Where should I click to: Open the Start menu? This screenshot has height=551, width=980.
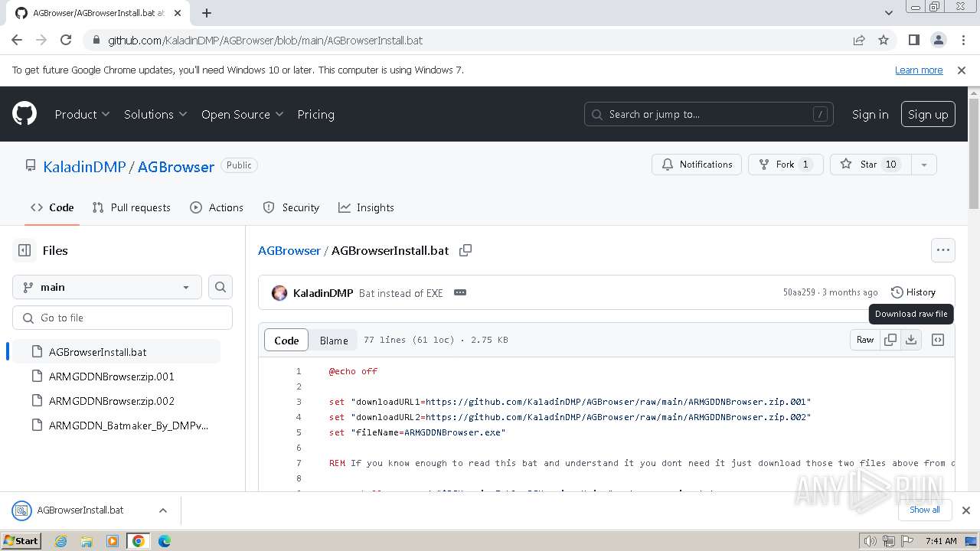21,541
